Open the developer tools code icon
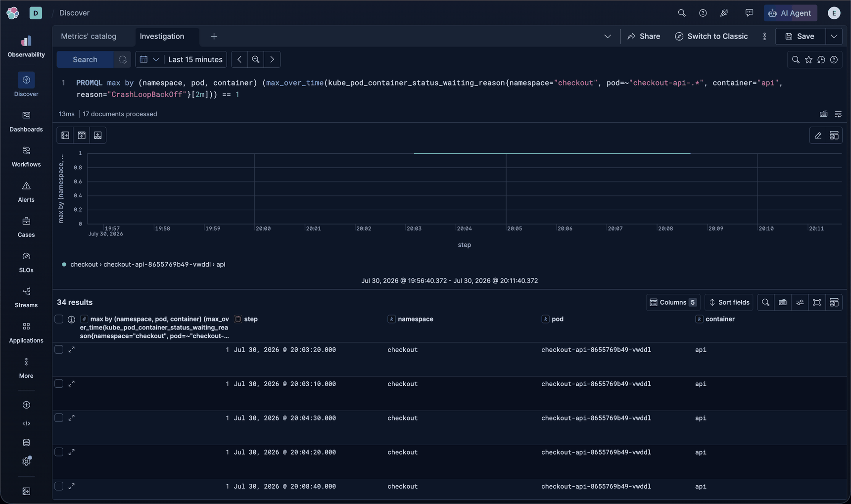The height and width of the screenshot is (504, 851). (x=26, y=424)
